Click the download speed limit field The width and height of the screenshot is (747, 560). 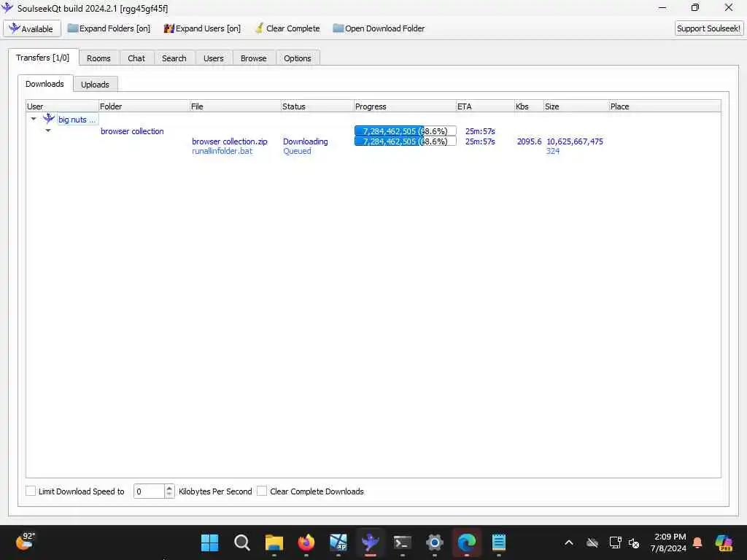[149, 491]
